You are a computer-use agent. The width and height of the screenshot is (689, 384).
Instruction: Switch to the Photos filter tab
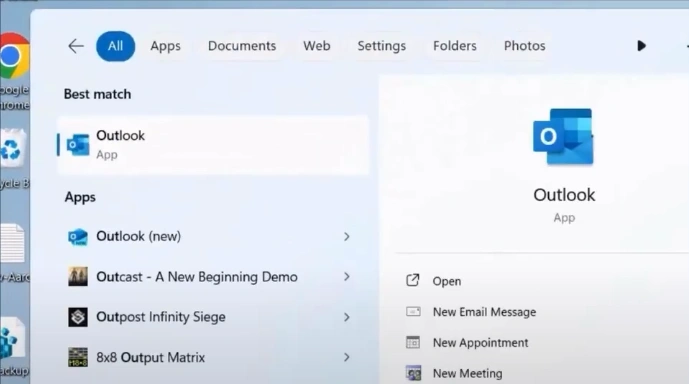click(525, 46)
